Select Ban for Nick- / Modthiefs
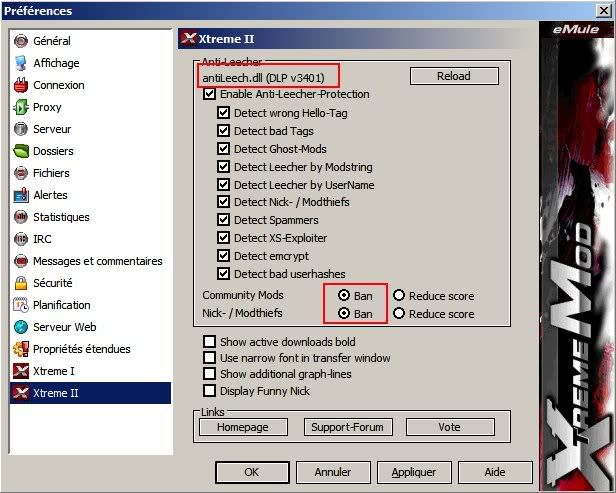Image resolution: width=616 pixels, height=493 pixels. click(344, 313)
